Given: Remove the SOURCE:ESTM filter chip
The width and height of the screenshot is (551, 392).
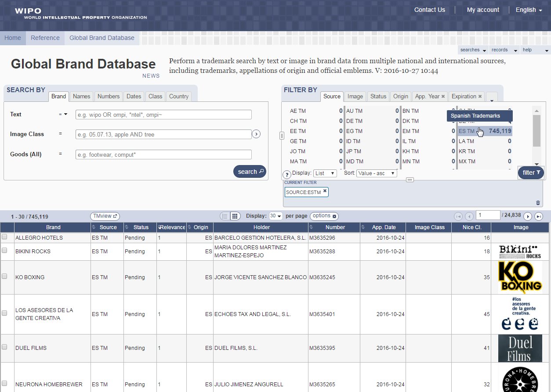Looking at the screenshot, I should (x=325, y=191).
